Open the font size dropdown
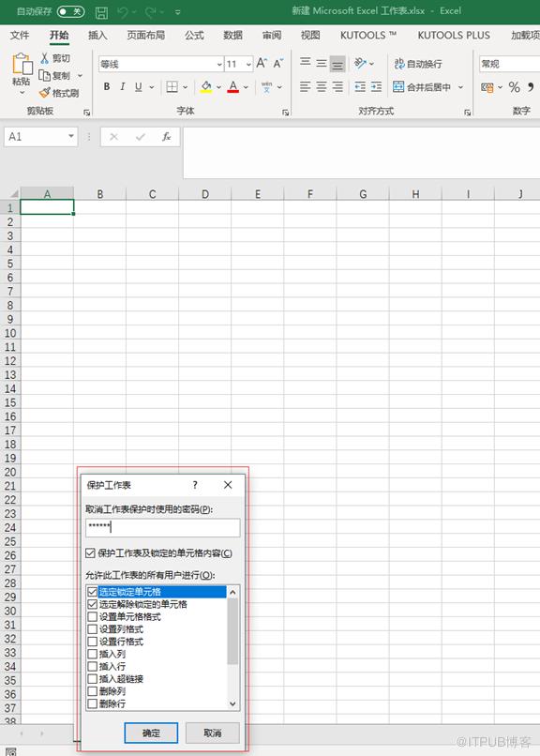 pos(248,64)
